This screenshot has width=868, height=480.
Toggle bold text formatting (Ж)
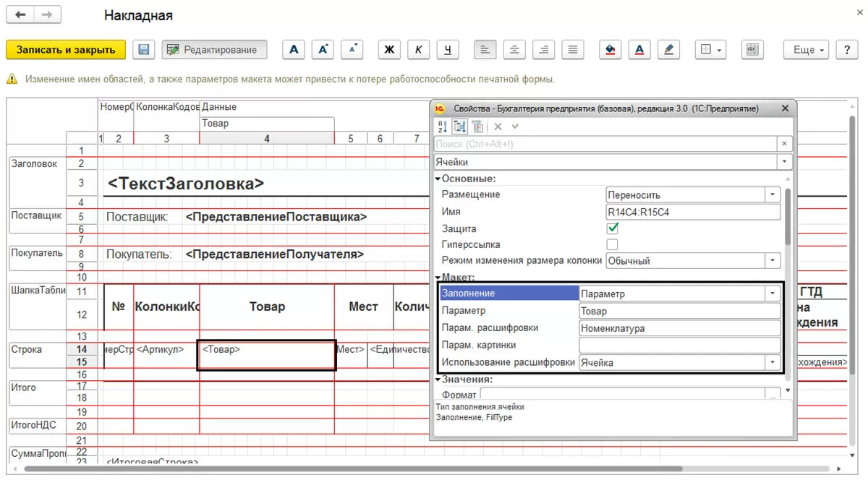point(389,50)
